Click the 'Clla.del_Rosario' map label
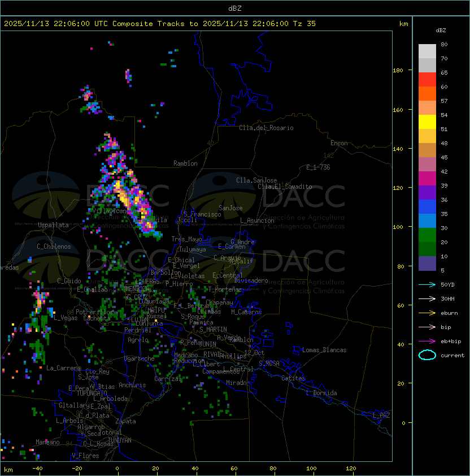The width and height of the screenshot is (470, 476). click(x=266, y=128)
